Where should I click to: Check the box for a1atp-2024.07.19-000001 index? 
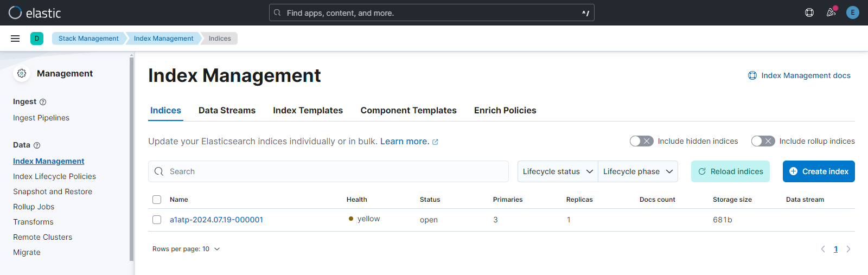(x=157, y=220)
